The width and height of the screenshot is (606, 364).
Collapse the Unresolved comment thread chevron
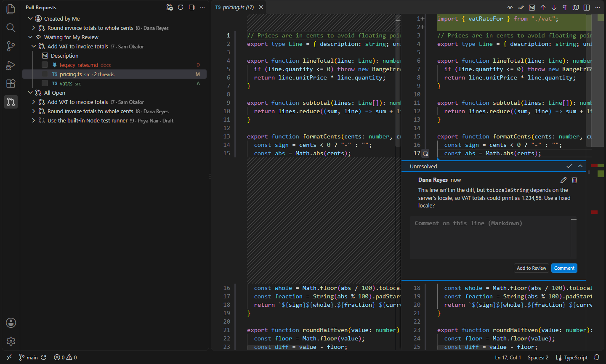click(580, 166)
